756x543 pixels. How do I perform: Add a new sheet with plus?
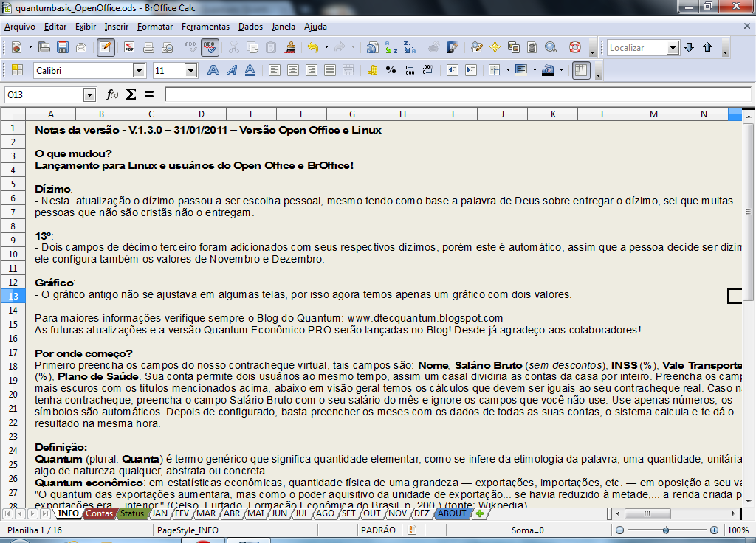[x=480, y=513]
